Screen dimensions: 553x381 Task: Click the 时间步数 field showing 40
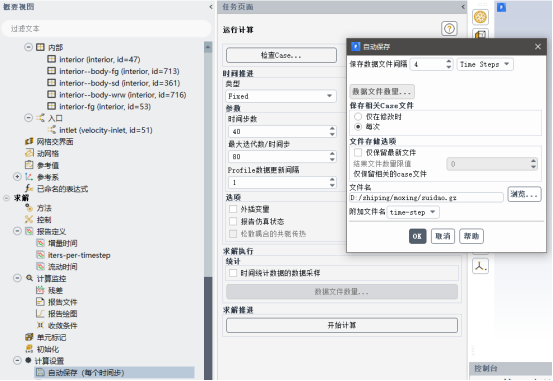(282, 132)
